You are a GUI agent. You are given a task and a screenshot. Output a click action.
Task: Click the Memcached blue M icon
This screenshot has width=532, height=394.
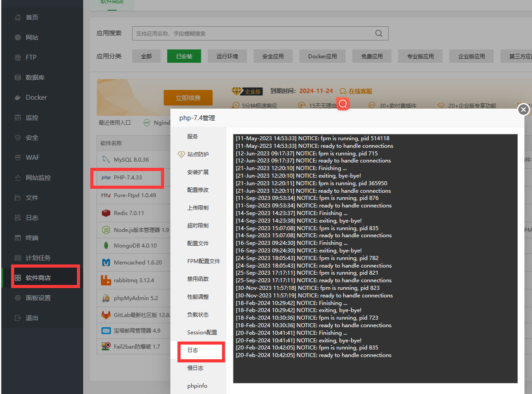click(106, 263)
